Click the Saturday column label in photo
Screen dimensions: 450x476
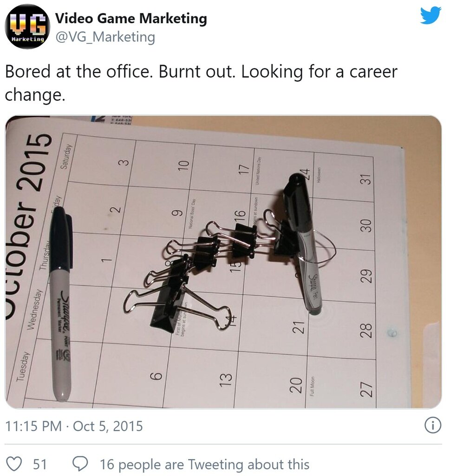click(66, 156)
